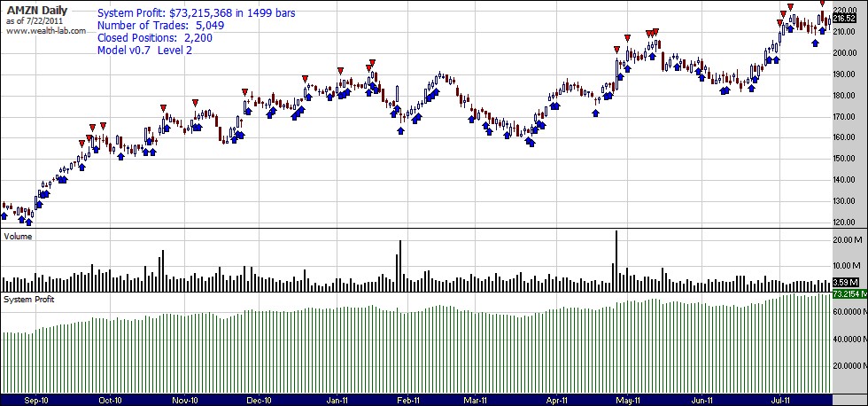Click the blue arrow below the late-January dip
This screenshot has height=406, width=868.
coord(401,129)
